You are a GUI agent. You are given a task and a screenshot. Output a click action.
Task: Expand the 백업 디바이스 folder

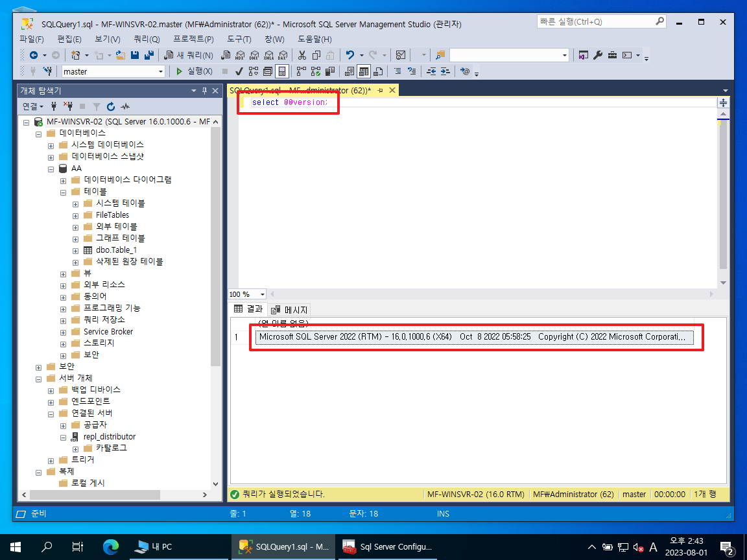51,391
